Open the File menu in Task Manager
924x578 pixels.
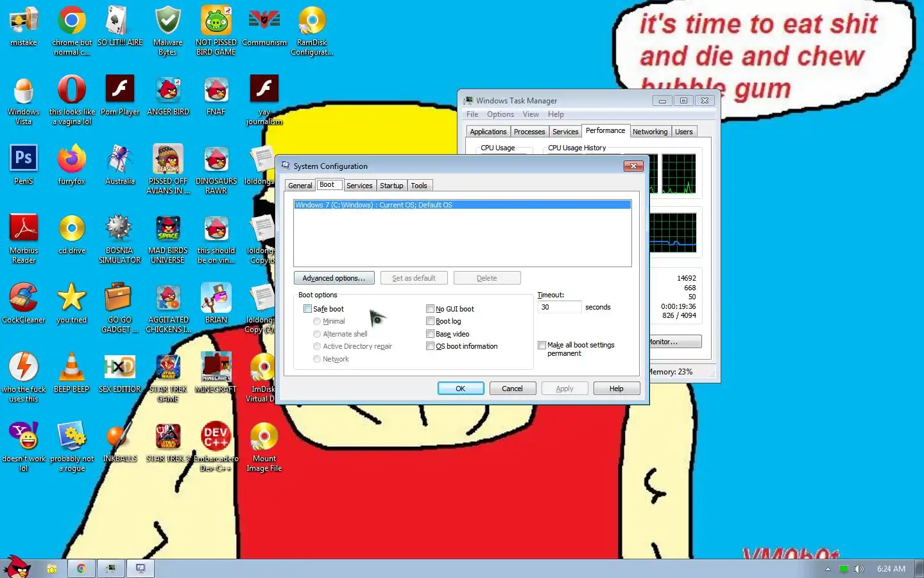472,114
